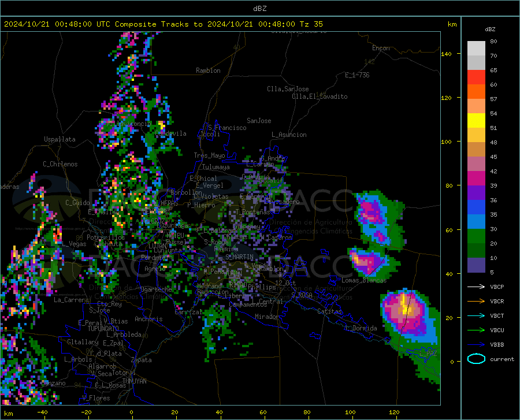Click the 'Tres_Mayo' map label
The image size is (520, 420).
point(209,155)
